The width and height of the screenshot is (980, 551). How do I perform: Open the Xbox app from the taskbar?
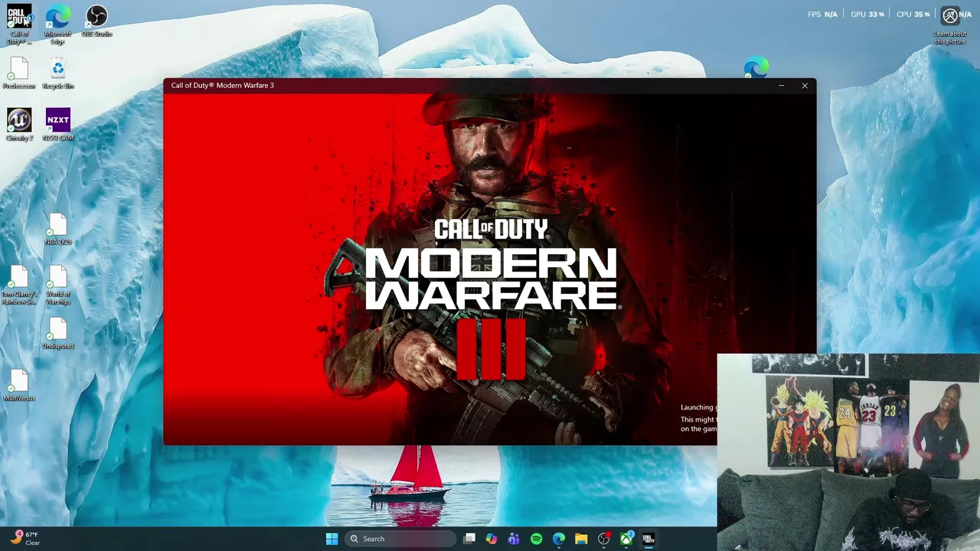click(626, 539)
